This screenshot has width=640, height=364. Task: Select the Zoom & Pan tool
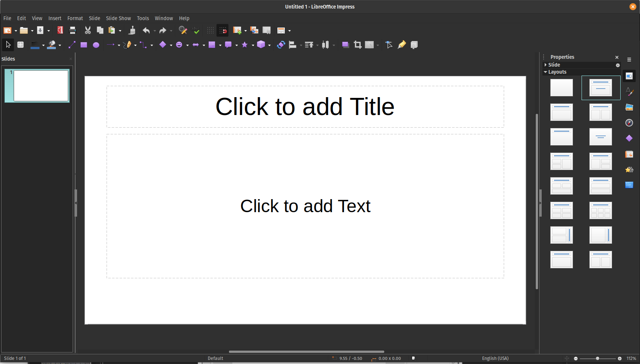[x=20, y=45]
